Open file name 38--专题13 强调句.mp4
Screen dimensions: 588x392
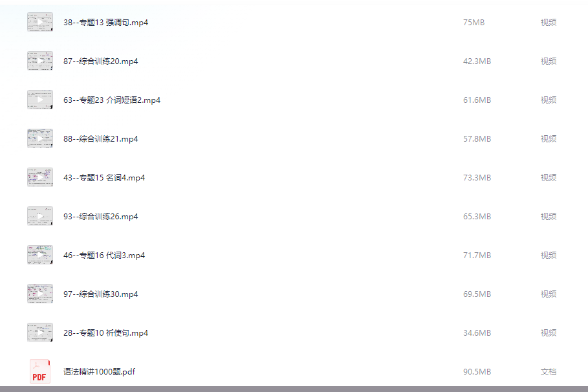(x=105, y=23)
